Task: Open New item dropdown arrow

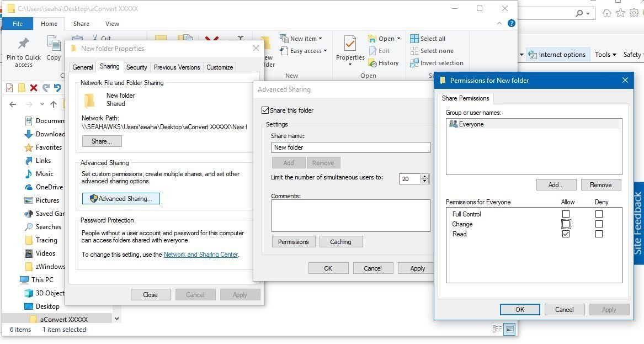Action: point(321,39)
